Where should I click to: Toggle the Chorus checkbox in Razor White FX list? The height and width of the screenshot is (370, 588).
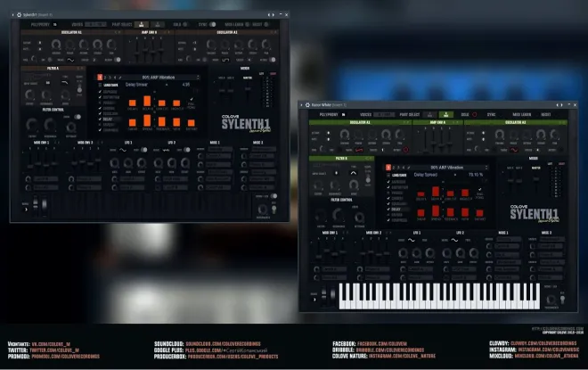coord(388,198)
